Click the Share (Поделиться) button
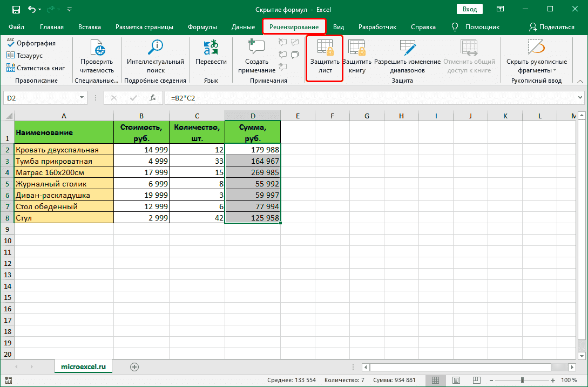The height and width of the screenshot is (387, 588). [x=551, y=27]
